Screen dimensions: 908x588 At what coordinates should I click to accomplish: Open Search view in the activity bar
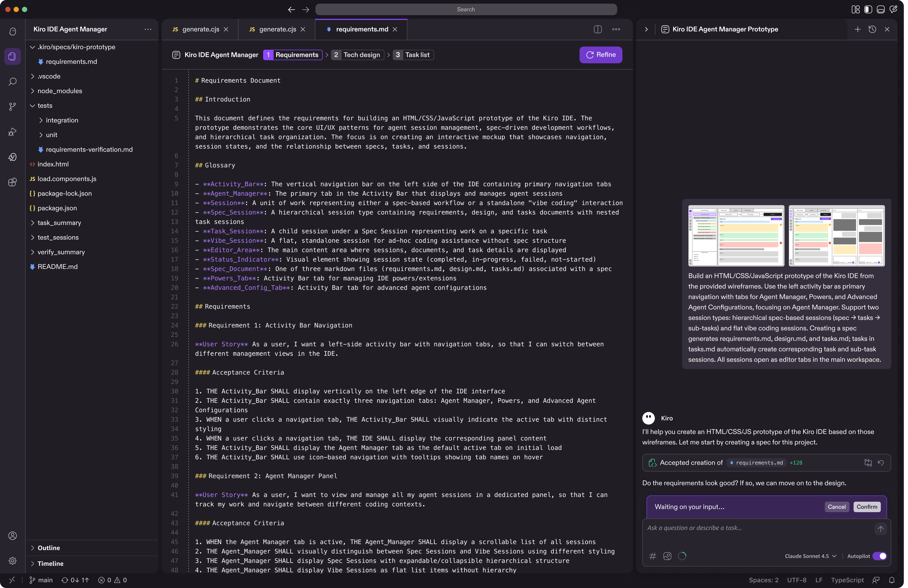(x=13, y=82)
